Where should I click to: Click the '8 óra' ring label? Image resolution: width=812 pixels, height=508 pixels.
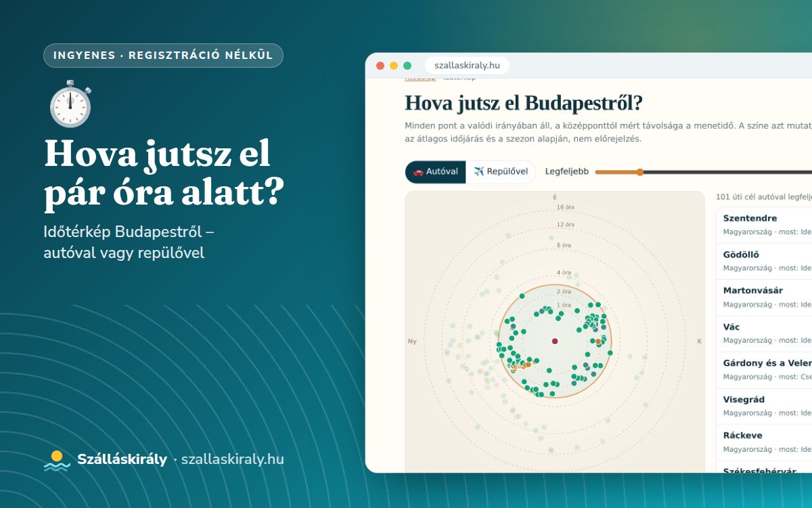[563, 245]
